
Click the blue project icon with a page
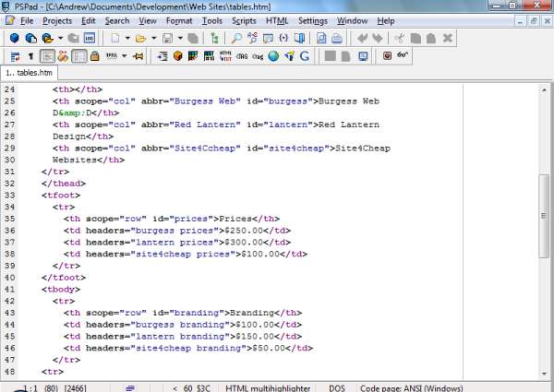click(x=31, y=38)
